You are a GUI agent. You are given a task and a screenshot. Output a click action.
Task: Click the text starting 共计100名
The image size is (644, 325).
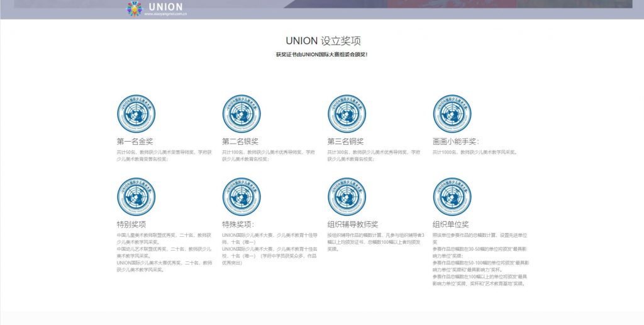coord(269,156)
